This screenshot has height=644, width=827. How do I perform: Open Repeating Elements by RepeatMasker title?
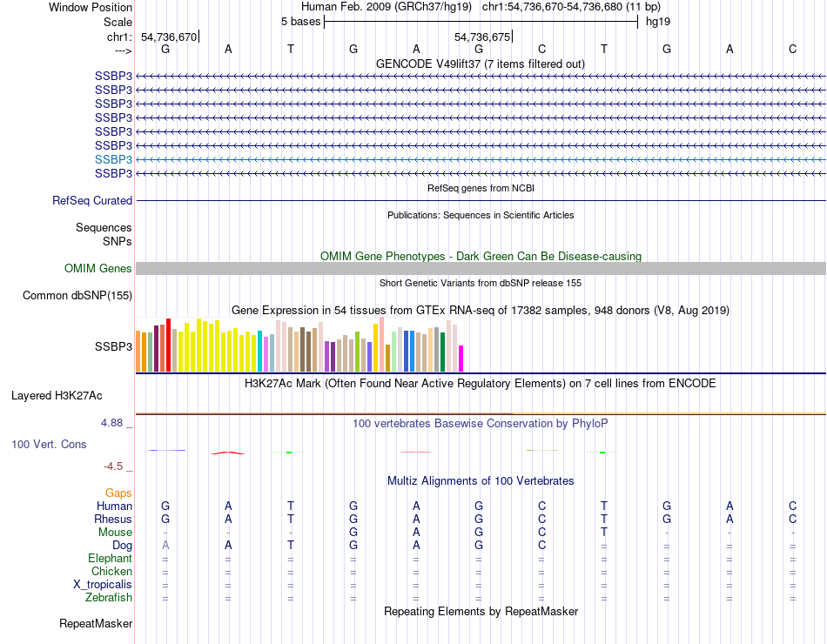pos(481,611)
